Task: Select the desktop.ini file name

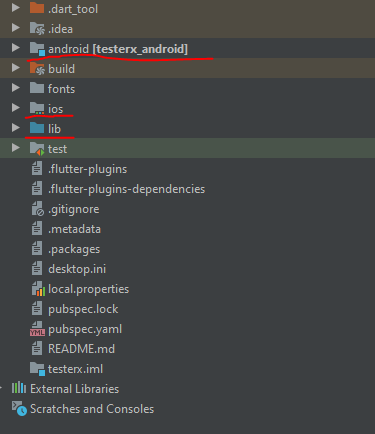Action: [x=77, y=269]
